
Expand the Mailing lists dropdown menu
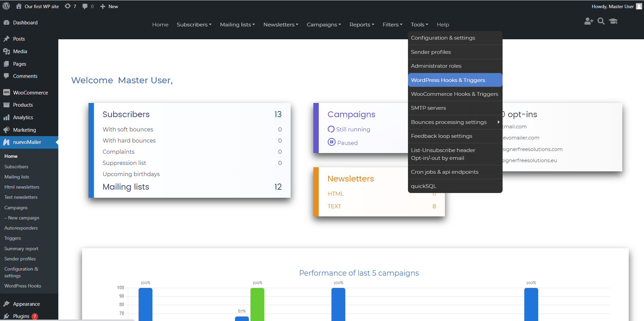237,24
